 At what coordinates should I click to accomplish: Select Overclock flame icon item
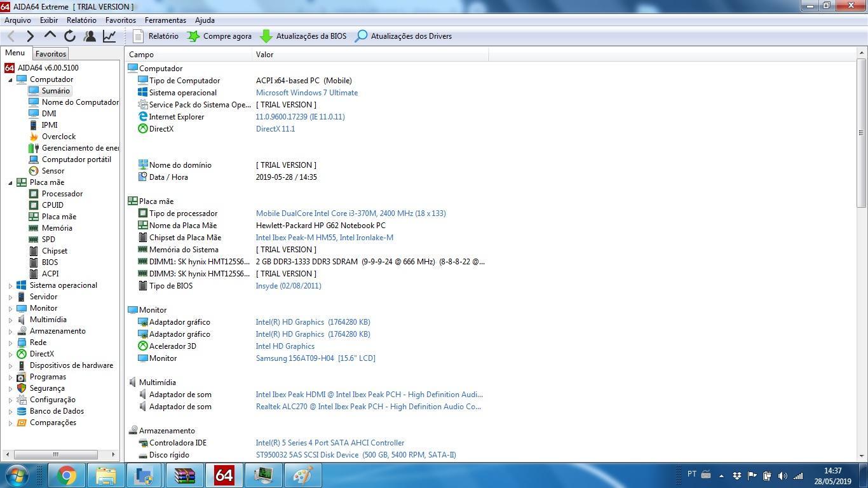[58, 137]
